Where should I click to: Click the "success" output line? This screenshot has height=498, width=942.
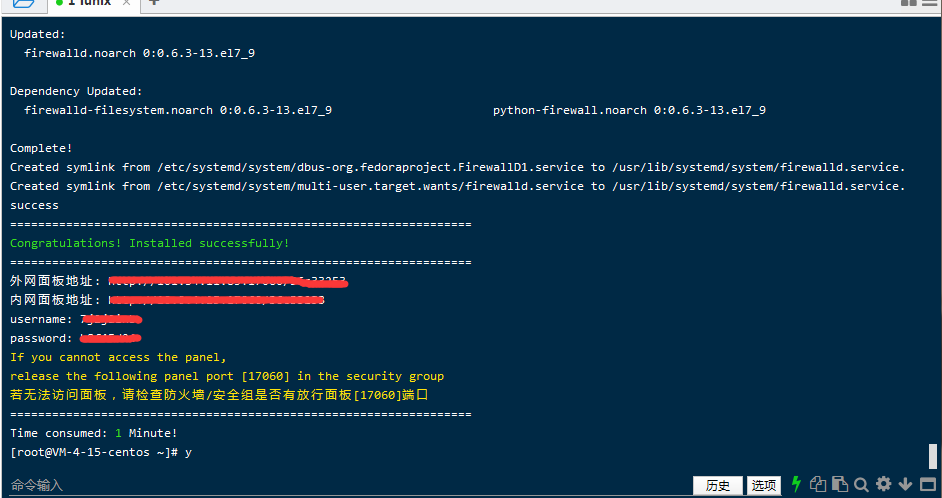pyautogui.click(x=34, y=205)
